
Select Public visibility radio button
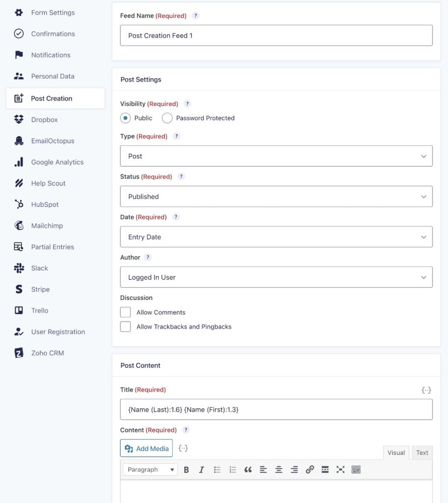click(x=125, y=118)
